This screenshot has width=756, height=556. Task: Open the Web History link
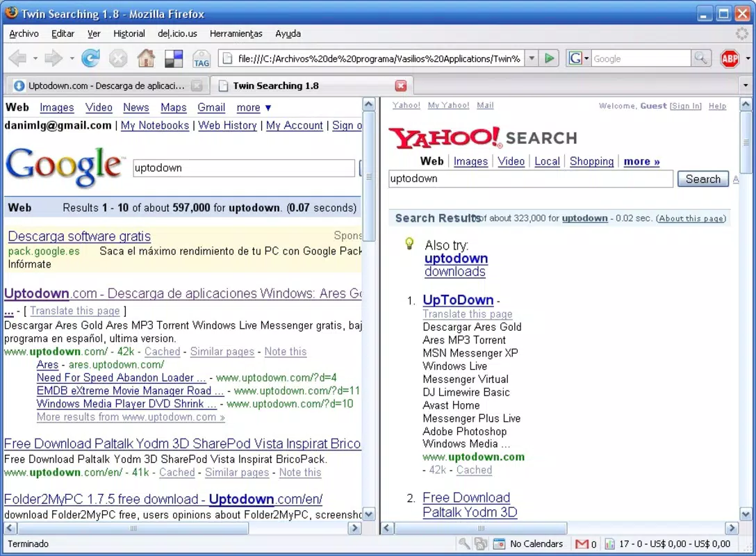pos(228,125)
